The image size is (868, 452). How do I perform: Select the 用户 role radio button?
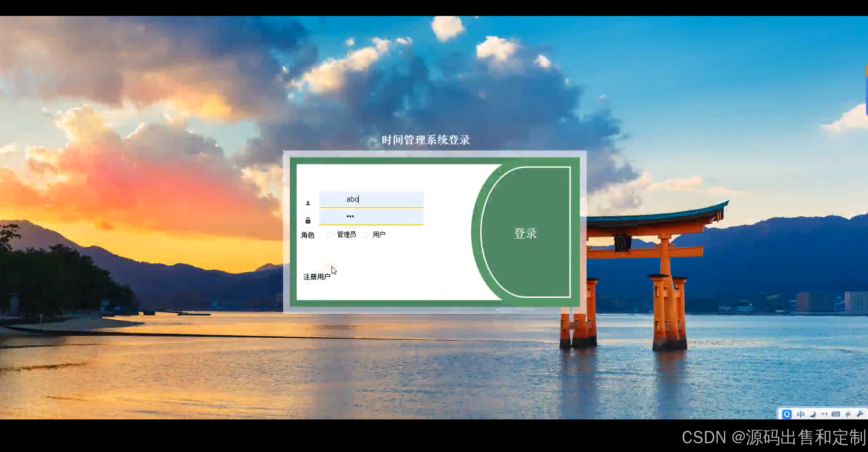[365, 235]
